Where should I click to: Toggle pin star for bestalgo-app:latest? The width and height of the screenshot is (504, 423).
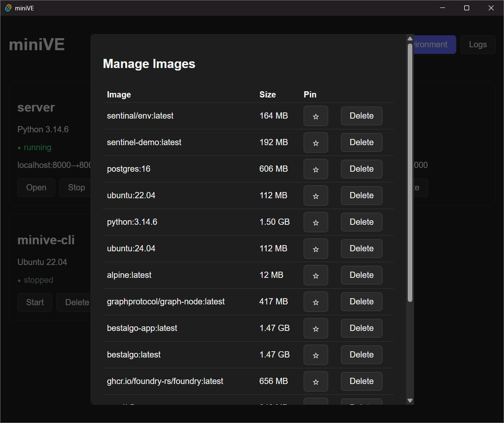[x=316, y=328]
